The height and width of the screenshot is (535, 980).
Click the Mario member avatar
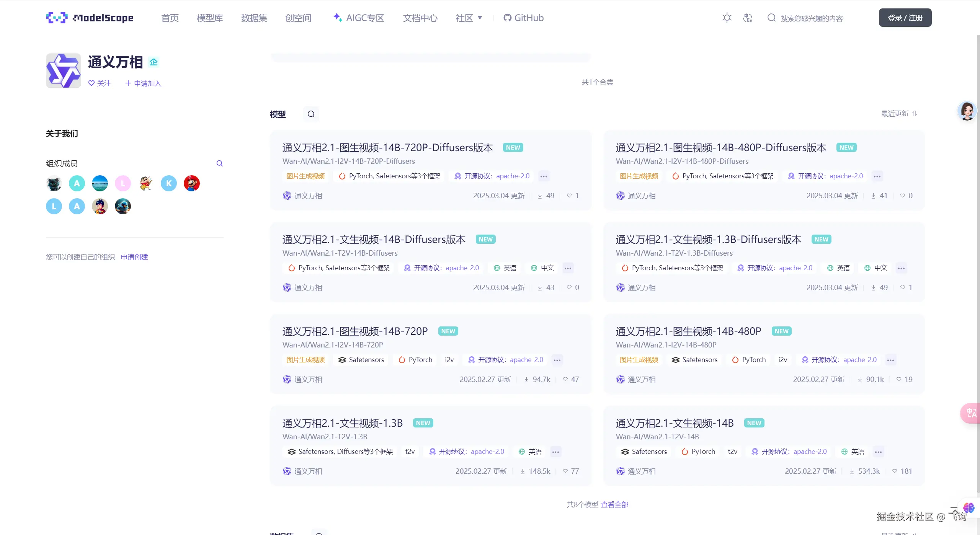[191, 183]
